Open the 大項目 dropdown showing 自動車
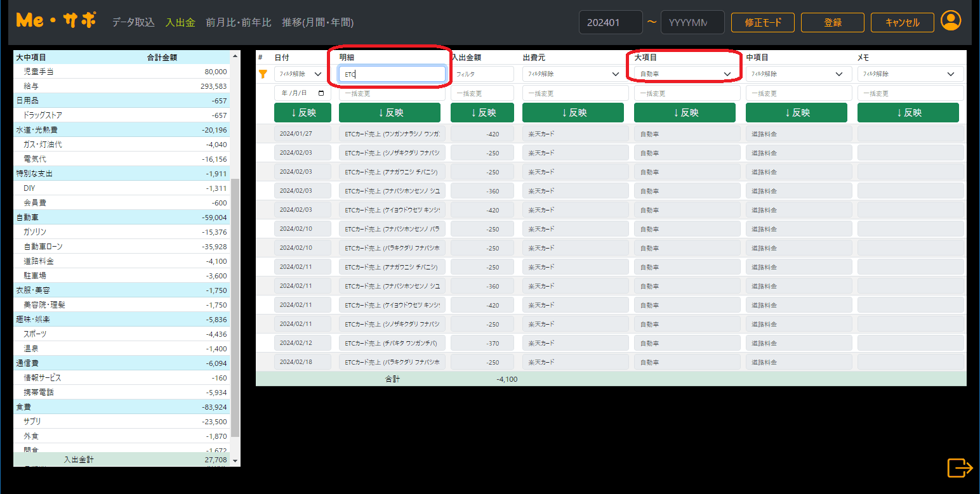Image resolution: width=980 pixels, height=494 pixels. pos(687,74)
